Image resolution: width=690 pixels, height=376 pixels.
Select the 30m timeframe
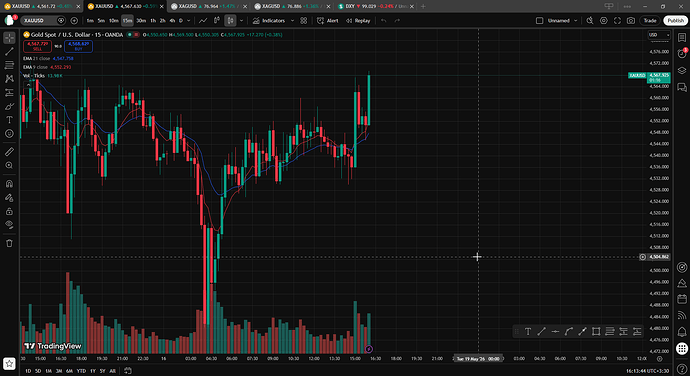pos(141,21)
